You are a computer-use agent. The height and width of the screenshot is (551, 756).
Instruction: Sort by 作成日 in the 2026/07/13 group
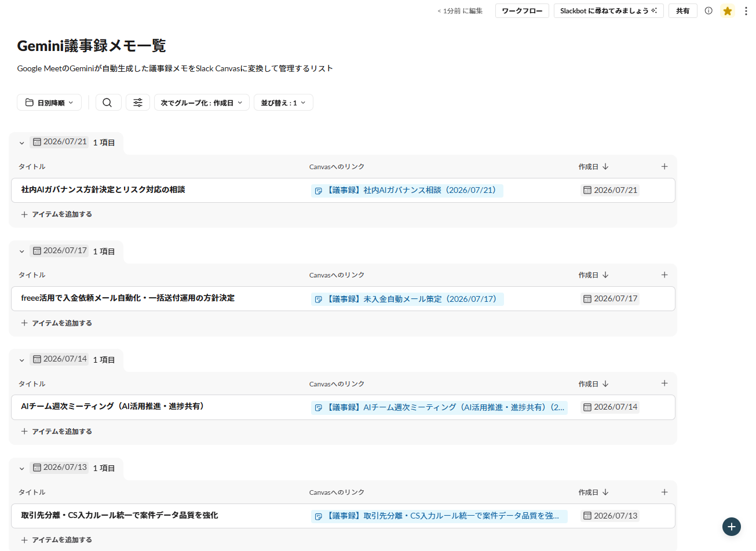click(593, 492)
